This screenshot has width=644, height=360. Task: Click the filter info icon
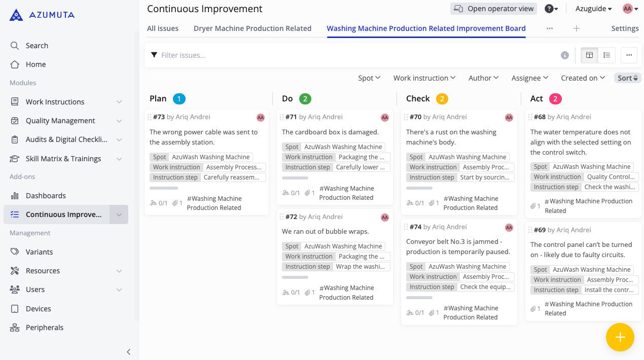564,55
